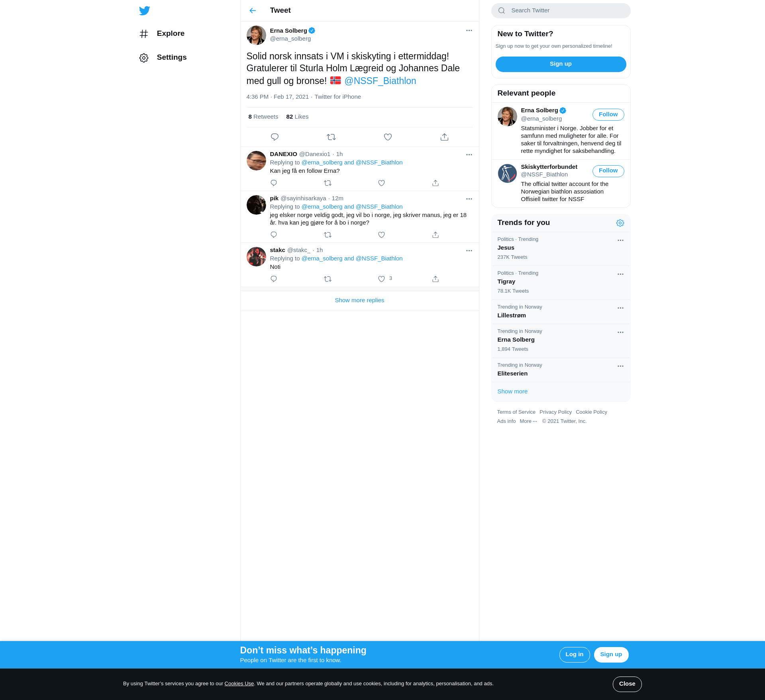Reply to Erna Solberg's main tweet
This screenshot has width=765, height=700.
tap(275, 137)
